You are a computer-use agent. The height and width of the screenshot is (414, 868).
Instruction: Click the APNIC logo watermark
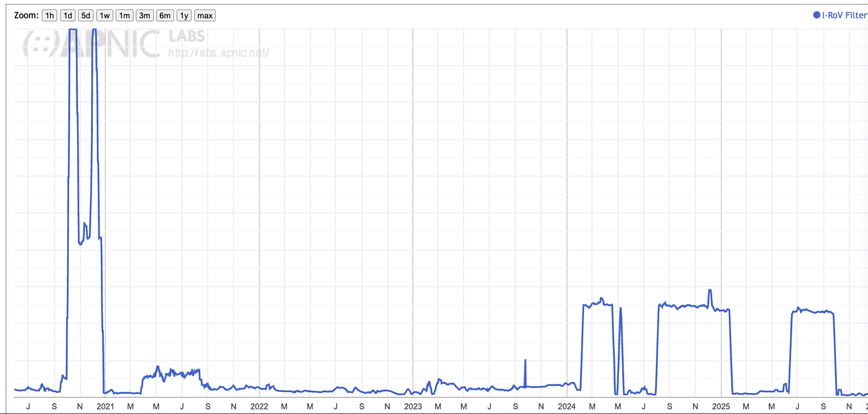click(x=91, y=43)
